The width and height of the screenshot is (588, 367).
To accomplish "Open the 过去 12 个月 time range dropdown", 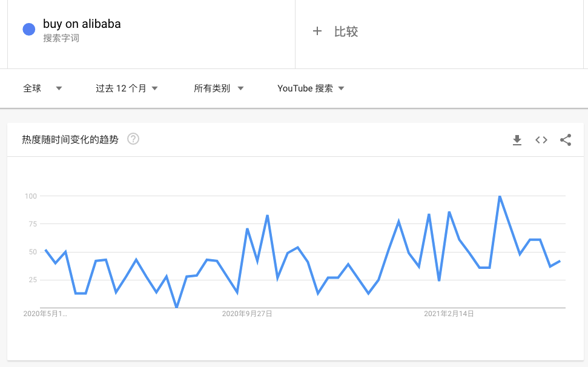I will click(127, 88).
